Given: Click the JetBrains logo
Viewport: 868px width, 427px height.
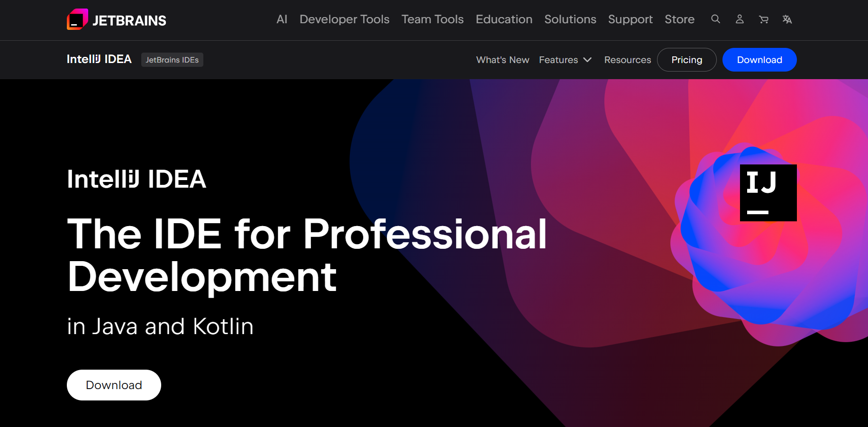Looking at the screenshot, I should point(116,19).
